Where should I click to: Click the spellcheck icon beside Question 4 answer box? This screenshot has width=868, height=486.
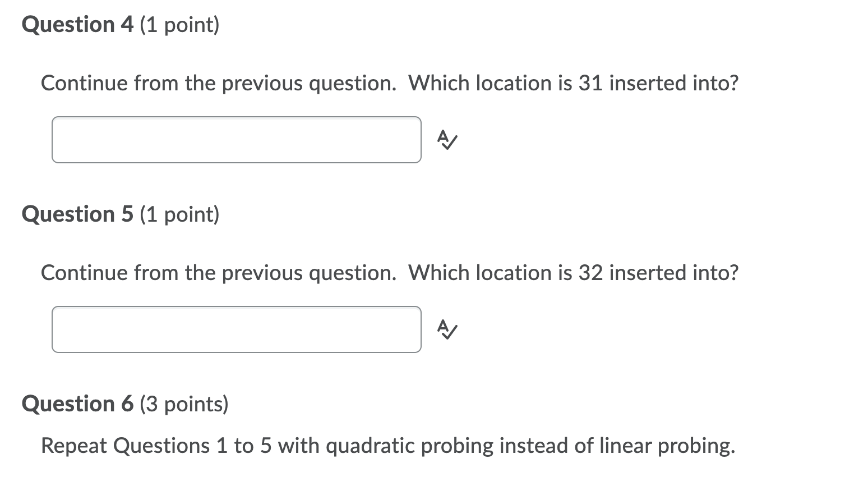click(447, 140)
